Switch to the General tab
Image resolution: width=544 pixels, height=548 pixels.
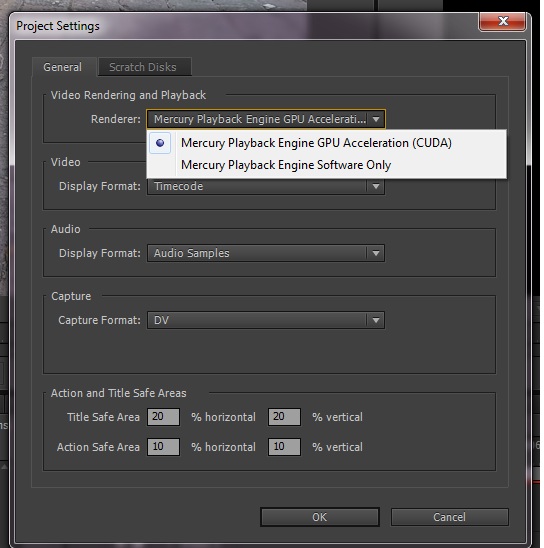click(63, 67)
